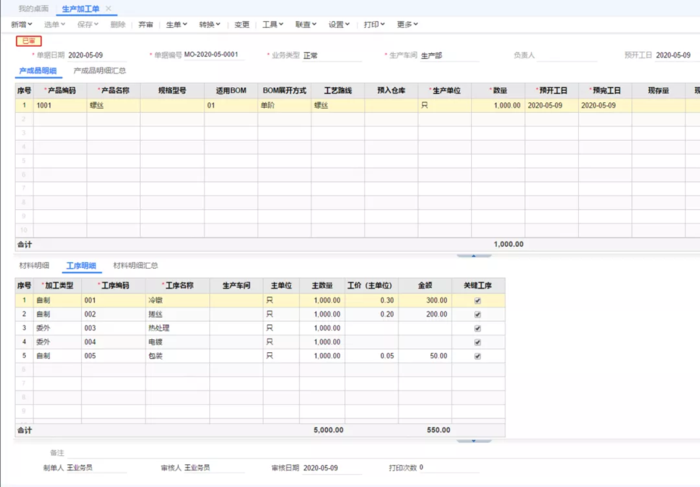Image resolution: width=700 pixels, height=487 pixels.
Task: Click the 关键工序 column header
Action: point(478,285)
